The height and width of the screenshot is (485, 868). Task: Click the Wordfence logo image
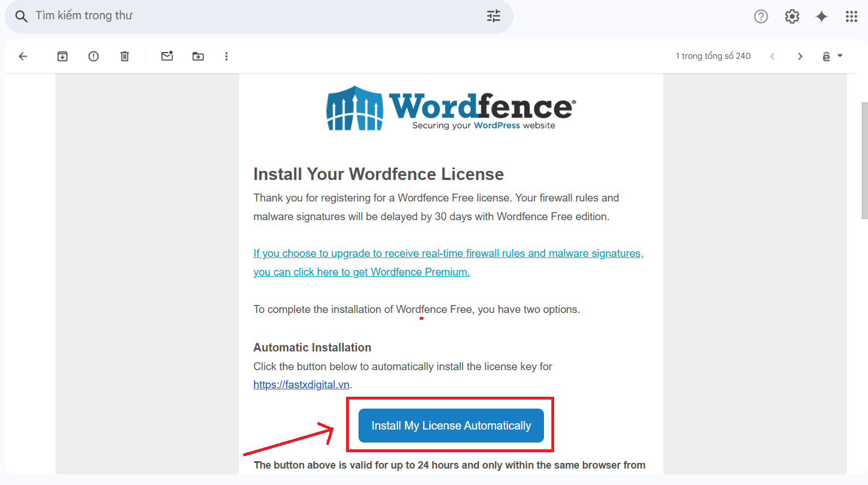click(x=451, y=108)
